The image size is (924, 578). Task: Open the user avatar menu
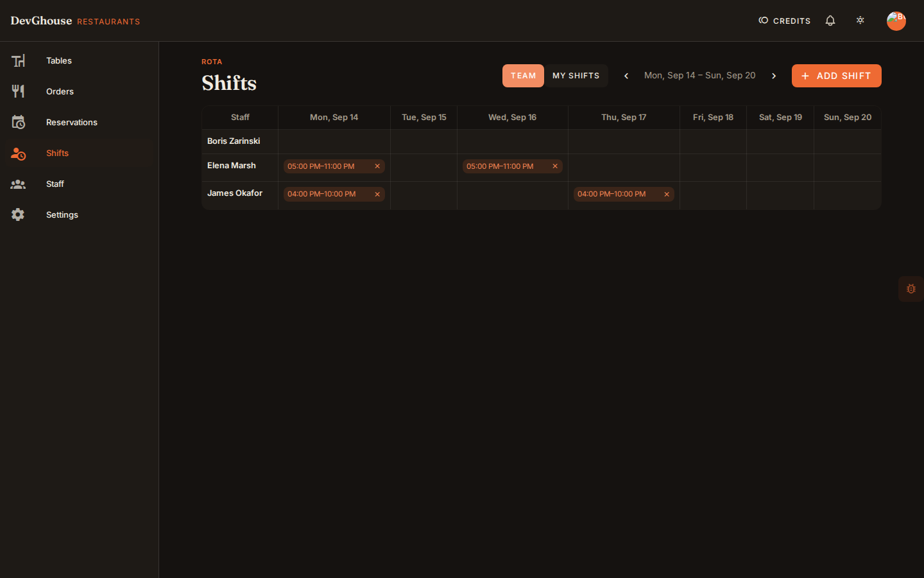click(896, 21)
